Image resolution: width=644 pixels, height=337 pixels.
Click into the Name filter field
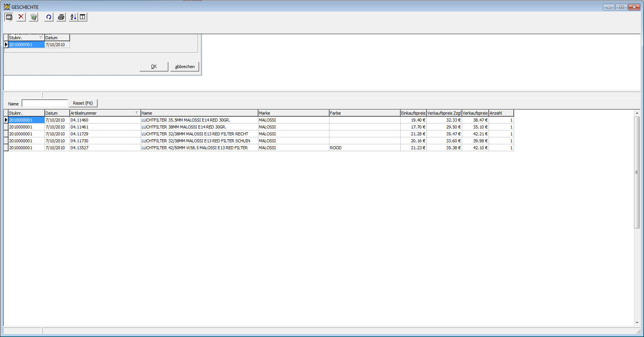click(45, 103)
